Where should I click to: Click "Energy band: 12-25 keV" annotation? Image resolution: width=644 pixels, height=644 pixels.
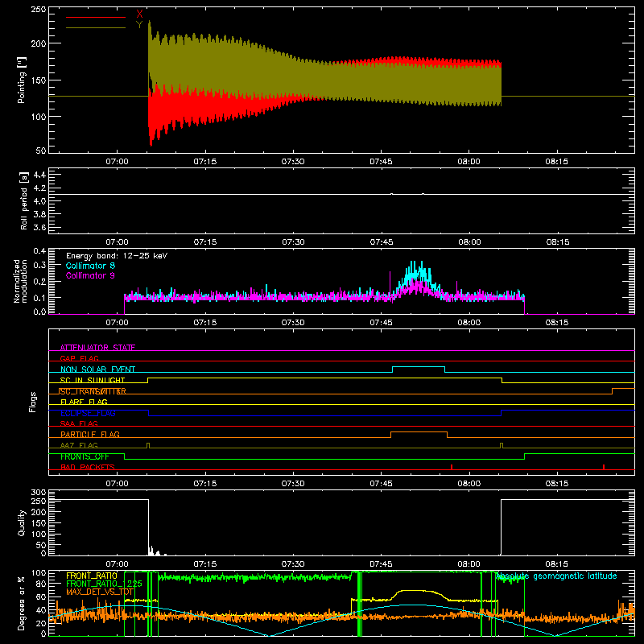pyautogui.click(x=117, y=256)
